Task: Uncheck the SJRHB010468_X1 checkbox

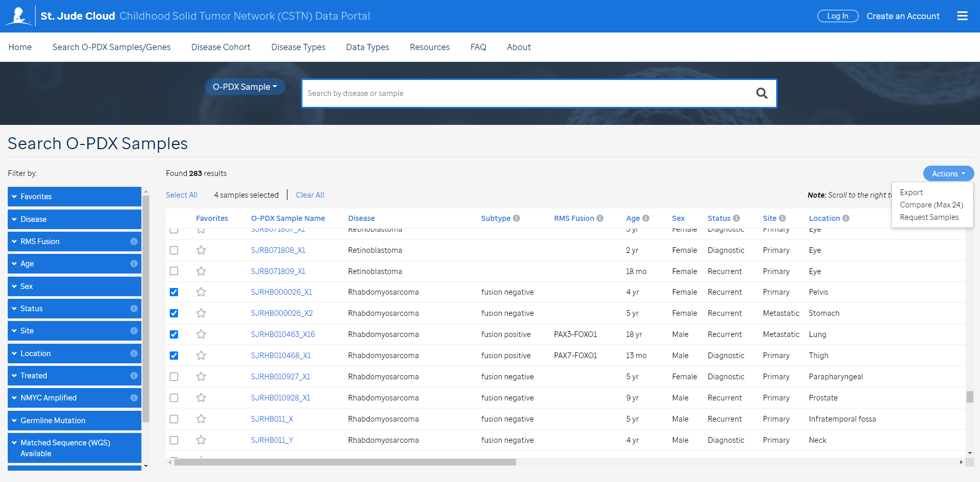Action: [174, 356]
